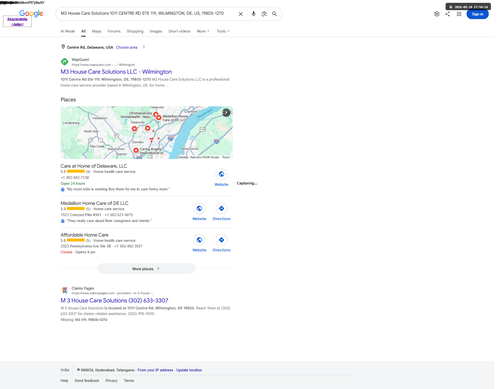Open the three-dot menu beside Choose area
The image size is (500, 389).
[x=144, y=47]
